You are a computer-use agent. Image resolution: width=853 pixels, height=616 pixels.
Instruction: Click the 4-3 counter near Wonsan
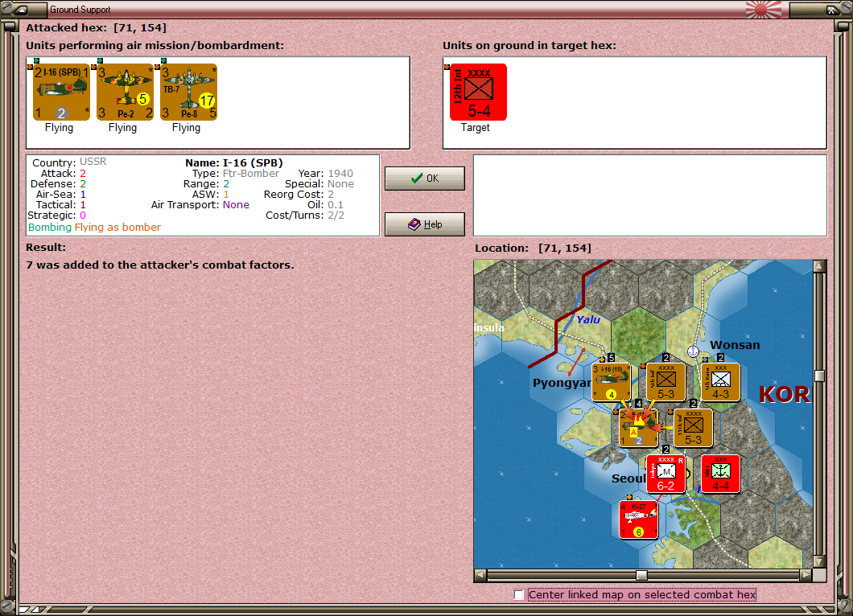pyautogui.click(x=720, y=382)
